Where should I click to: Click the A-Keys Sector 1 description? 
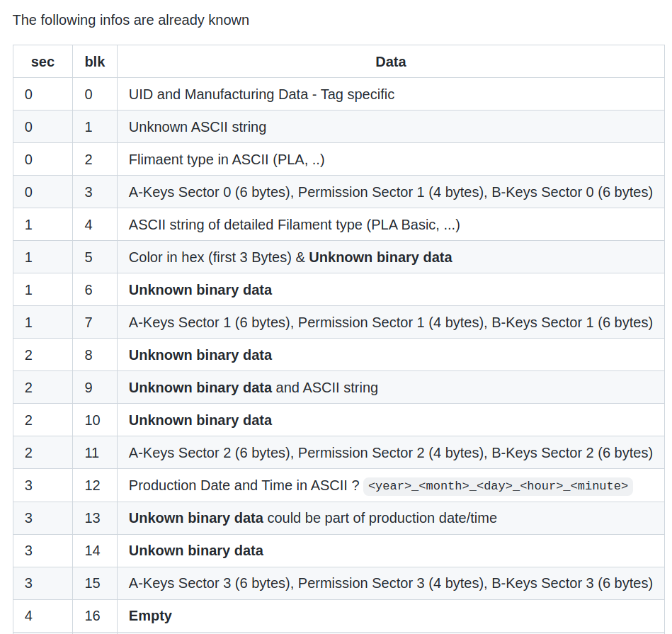click(x=390, y=322)
